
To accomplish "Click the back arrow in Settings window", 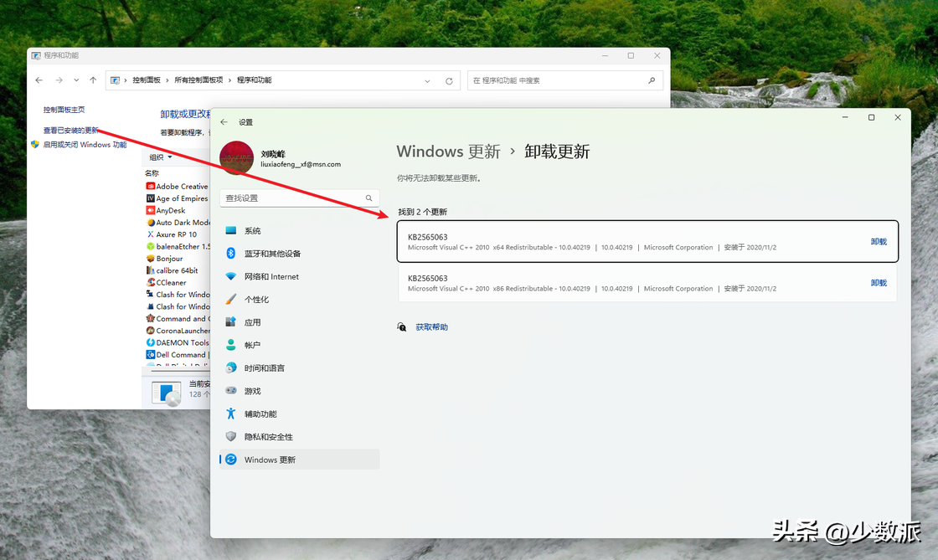I will (224, 122).
